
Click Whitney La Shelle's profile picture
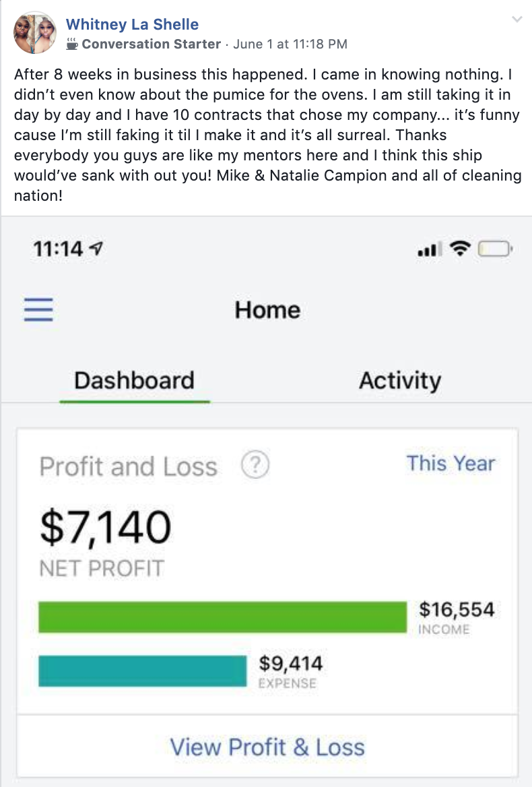34,32
